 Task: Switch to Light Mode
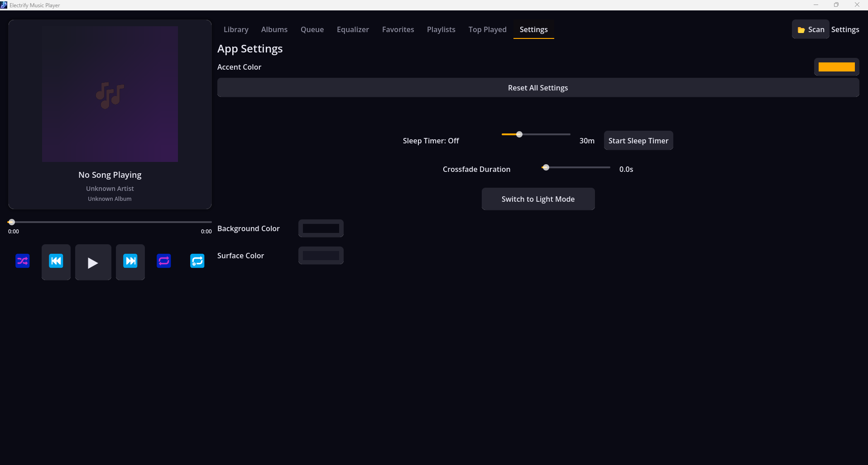coord(538,199)
